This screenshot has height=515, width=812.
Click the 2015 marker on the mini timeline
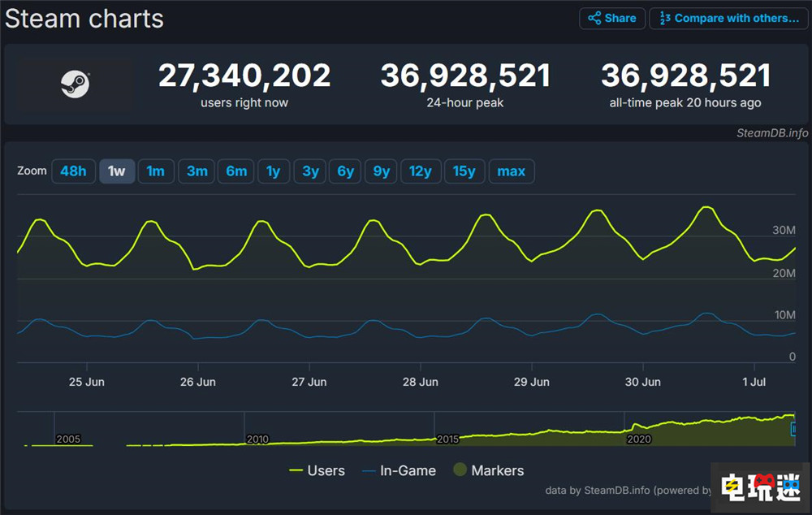point(447,439)
